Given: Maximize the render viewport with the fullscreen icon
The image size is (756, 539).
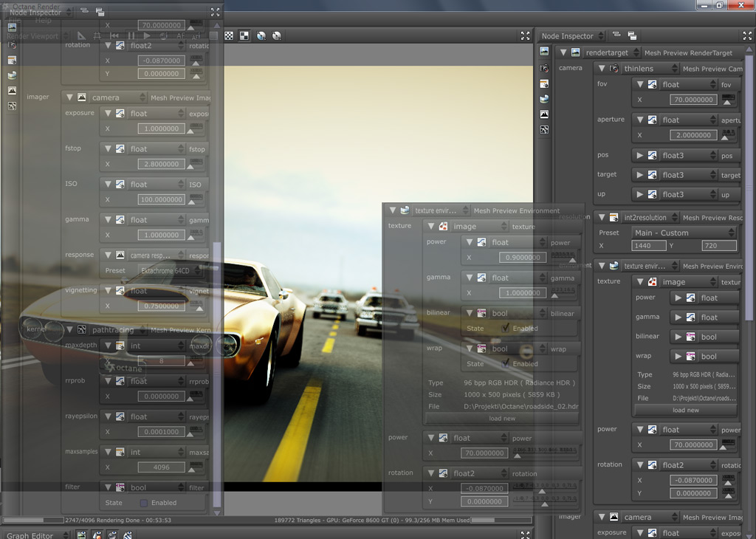Looking at the screenshot, I should pyautogui.click(x=525, y=35).
